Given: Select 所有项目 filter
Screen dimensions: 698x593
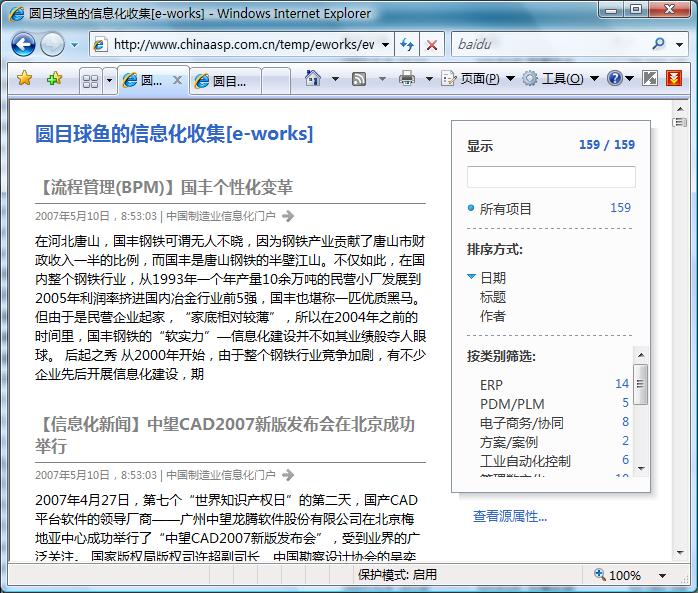Looking at the screenshot, I should click(505, 209).
